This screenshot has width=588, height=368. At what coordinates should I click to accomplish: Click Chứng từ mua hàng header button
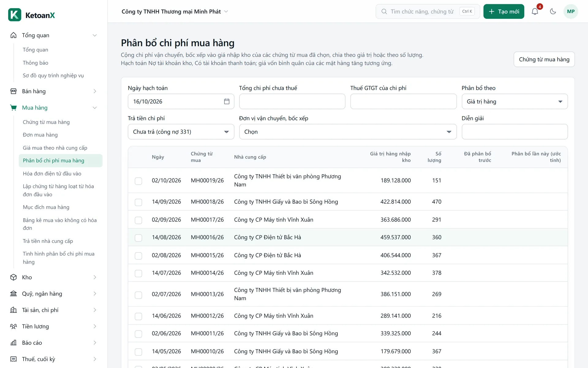(x=544, y=59)
